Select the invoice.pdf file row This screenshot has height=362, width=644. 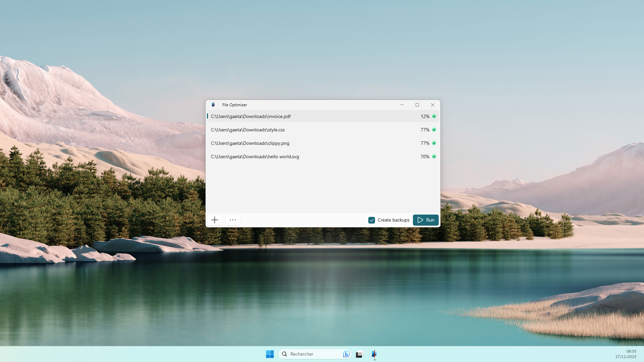click(323, 116)
